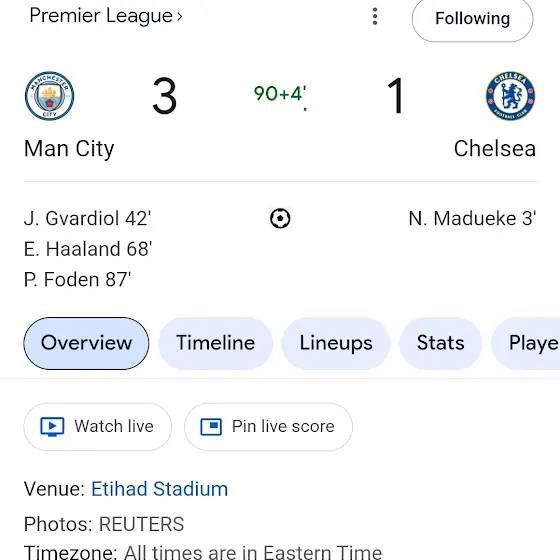Click the soccer ball goals icon
This screenshot has height=560, width=560.
click(280, 218)
